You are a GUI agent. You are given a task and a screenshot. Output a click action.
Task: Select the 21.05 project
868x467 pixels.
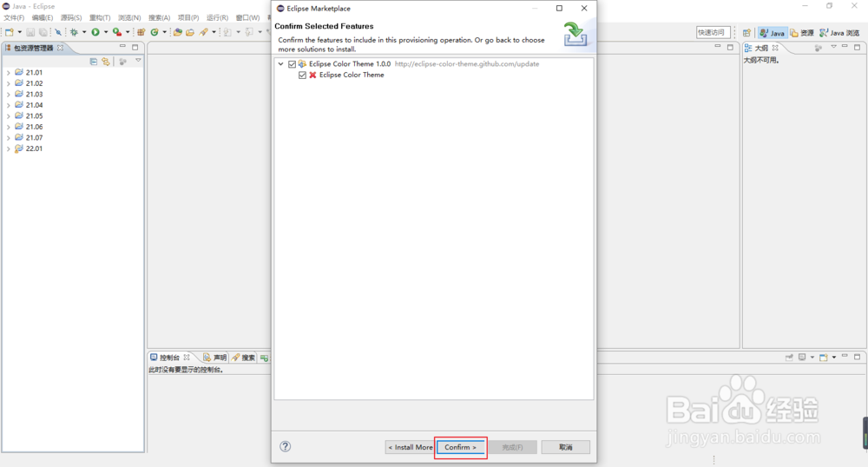tap(34, 116)
